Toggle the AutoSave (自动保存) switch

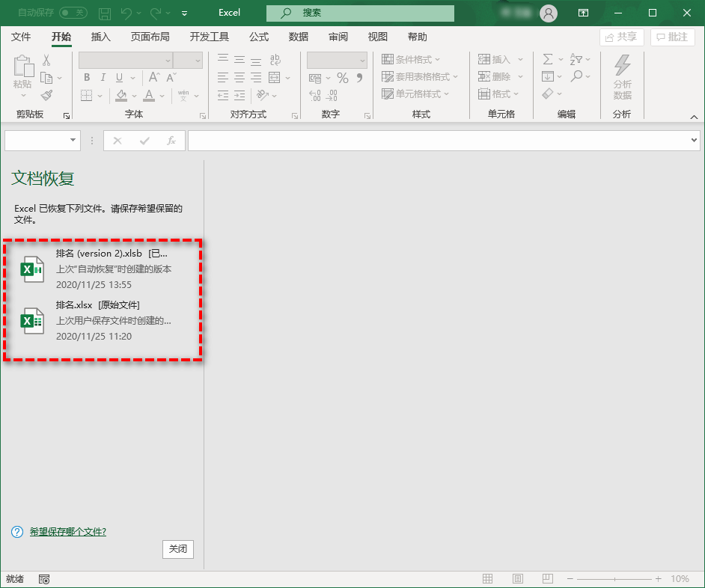coord(73,13)
